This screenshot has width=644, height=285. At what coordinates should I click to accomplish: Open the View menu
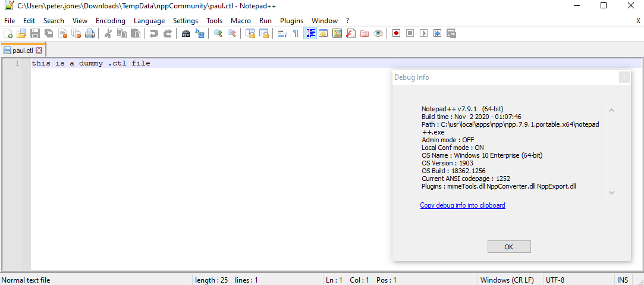(80, 21)
